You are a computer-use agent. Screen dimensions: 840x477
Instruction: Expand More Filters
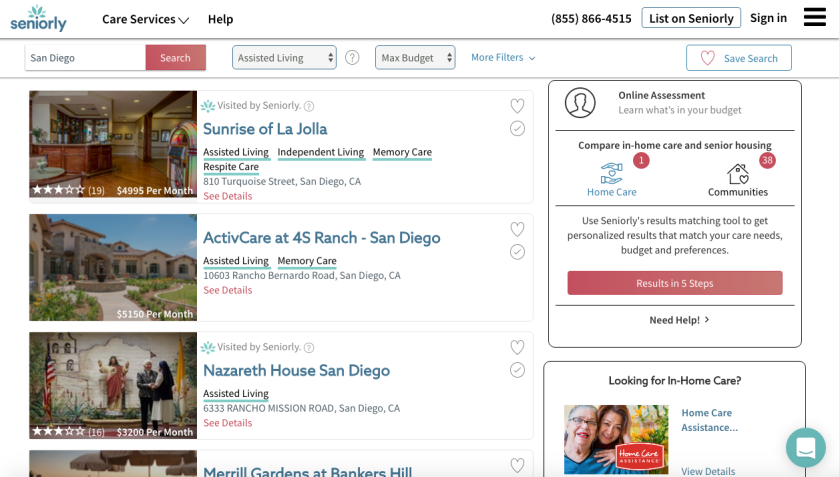click(503, 57)
